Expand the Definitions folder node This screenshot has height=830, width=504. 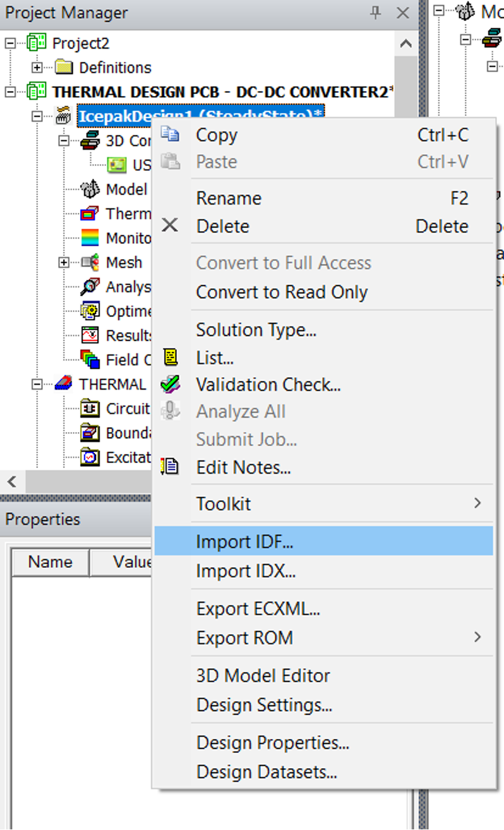coord(37,68)
